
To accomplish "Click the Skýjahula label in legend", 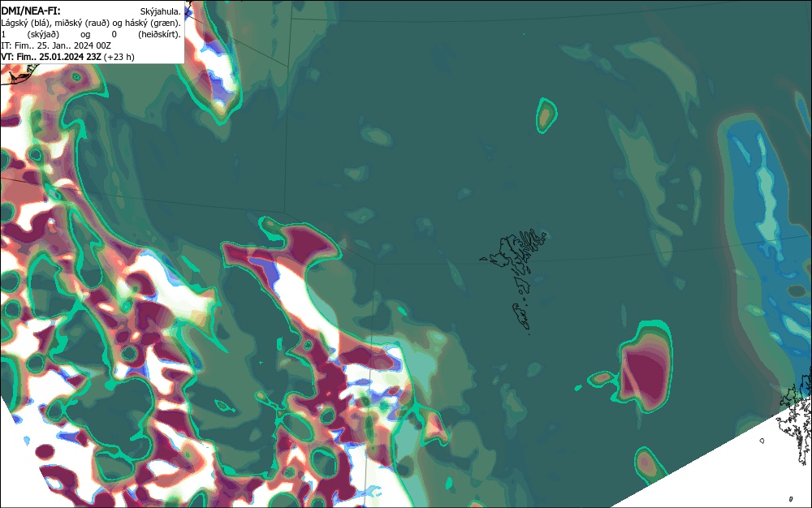I will 161,11.
